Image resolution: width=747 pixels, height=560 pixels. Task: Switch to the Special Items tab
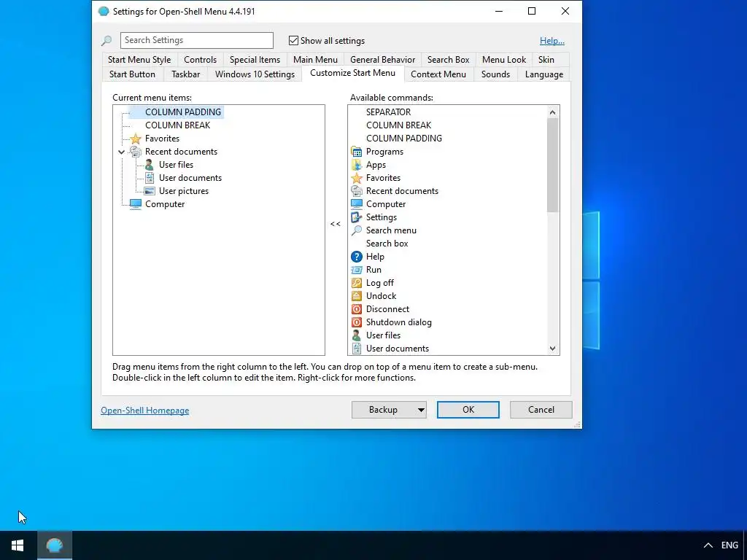pyautogui.click(x=255, y=60)
